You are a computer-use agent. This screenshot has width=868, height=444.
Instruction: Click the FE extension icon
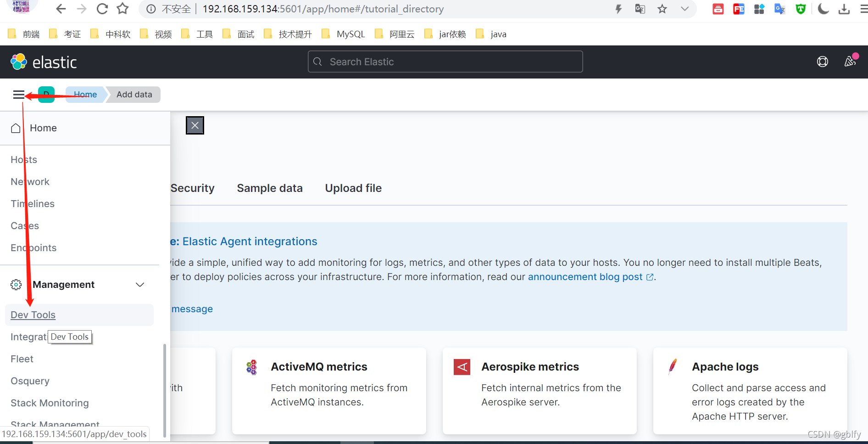point(739,9)
